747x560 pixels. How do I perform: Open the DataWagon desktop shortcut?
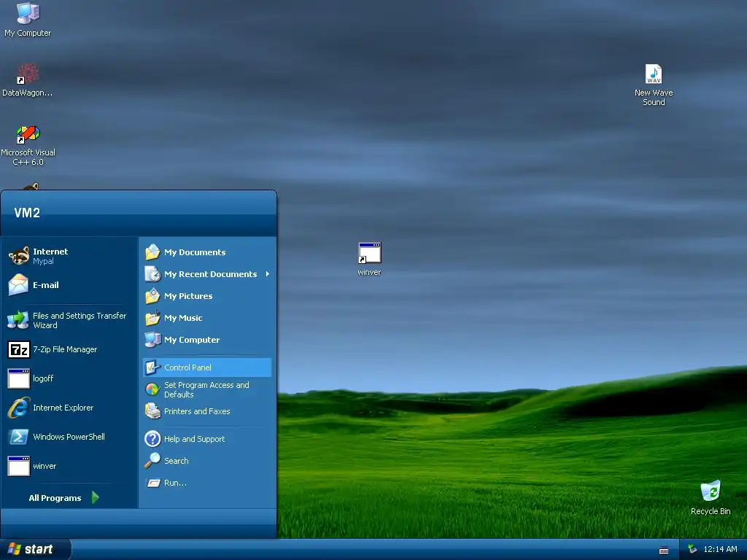pos(28,80)
